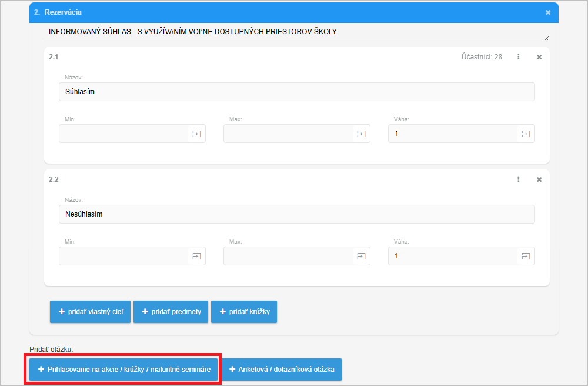Add an 'Anketová / dotazníková otázka' question
This screenshot has height=386, width=588.
(x=282, y=370)
